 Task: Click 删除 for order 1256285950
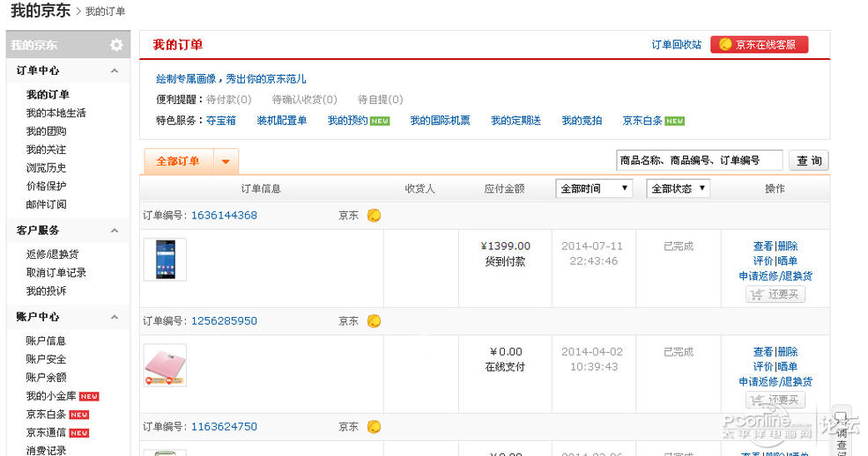pyautogui.click(x=788, y=351)
